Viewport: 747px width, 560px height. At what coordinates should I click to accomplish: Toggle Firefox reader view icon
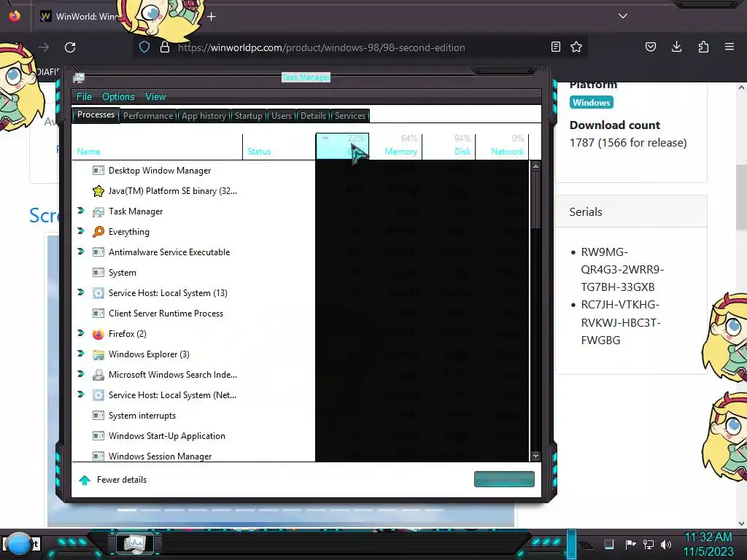(x=555, y=47)
